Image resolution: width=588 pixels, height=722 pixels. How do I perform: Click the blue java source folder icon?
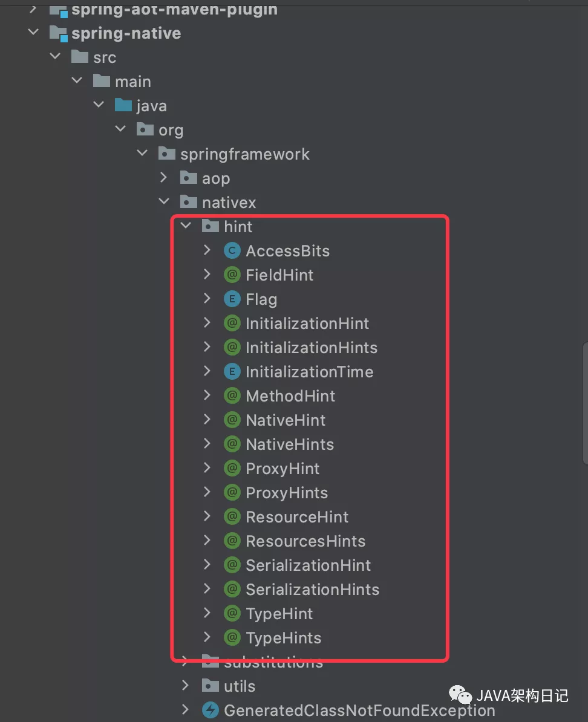coord(123,105)
